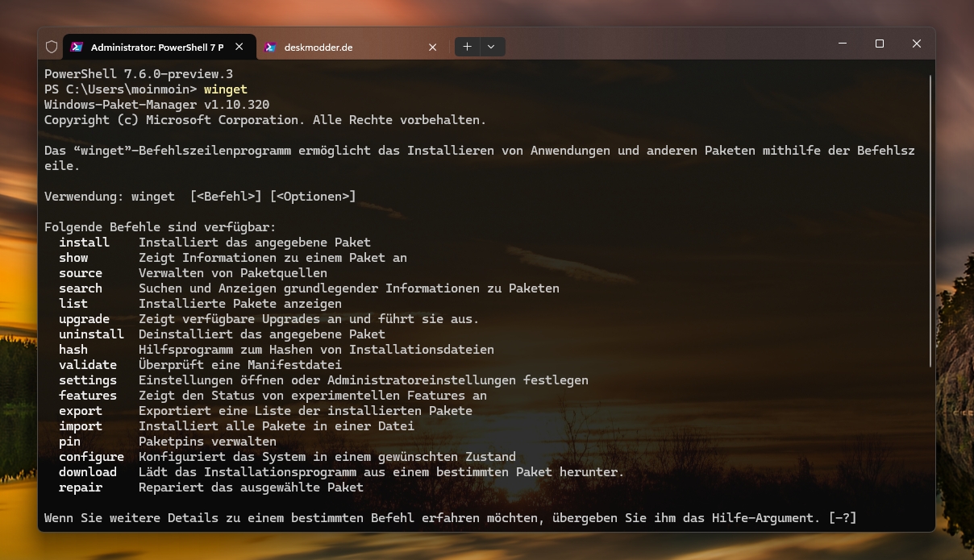Click 'Repariert das ausgewählte Paket' description
Viewport: 974px width, 560px height.
point(251,487)
